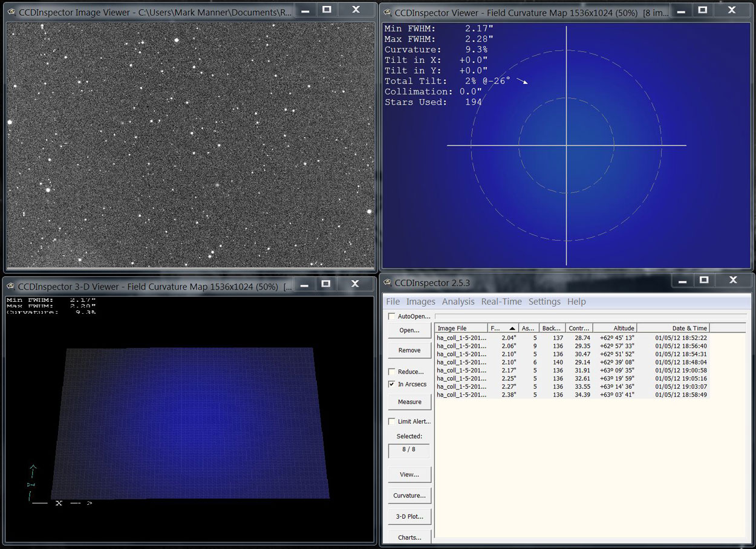Viewport: 756px width, 549px height.
Task: Uncheck the In Arcsecs option
Action: 392,384
